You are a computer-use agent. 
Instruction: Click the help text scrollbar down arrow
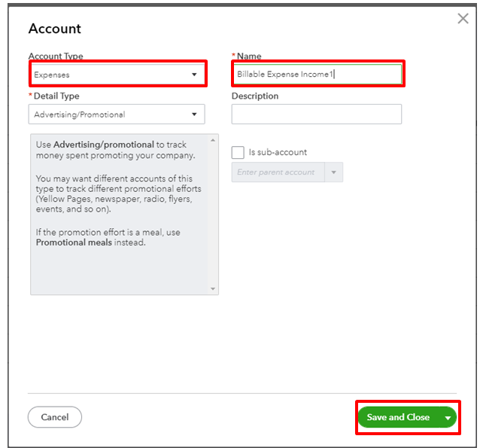pos(213,289)
